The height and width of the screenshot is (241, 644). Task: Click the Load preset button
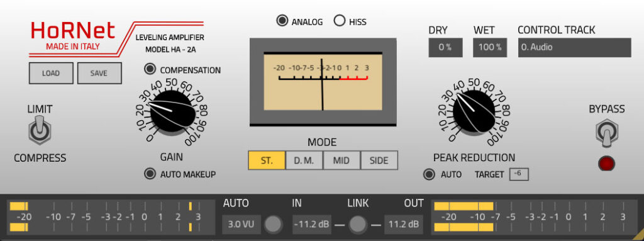coord(51,73)
